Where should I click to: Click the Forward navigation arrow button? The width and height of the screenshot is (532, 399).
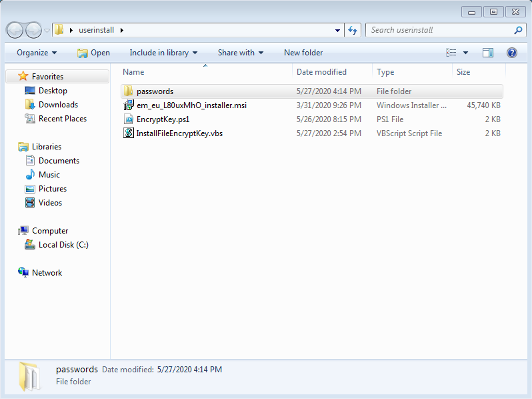tap(33, 30)
